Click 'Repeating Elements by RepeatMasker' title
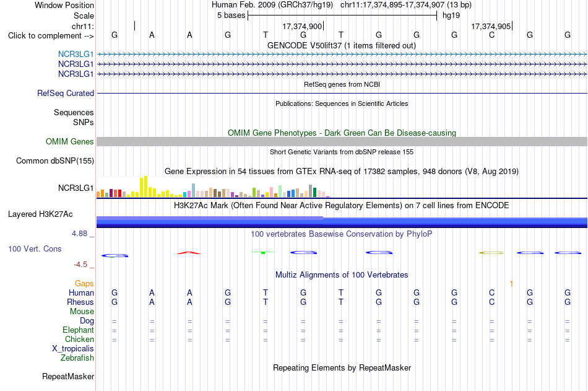Screen dimensions: 588x391 342,367
